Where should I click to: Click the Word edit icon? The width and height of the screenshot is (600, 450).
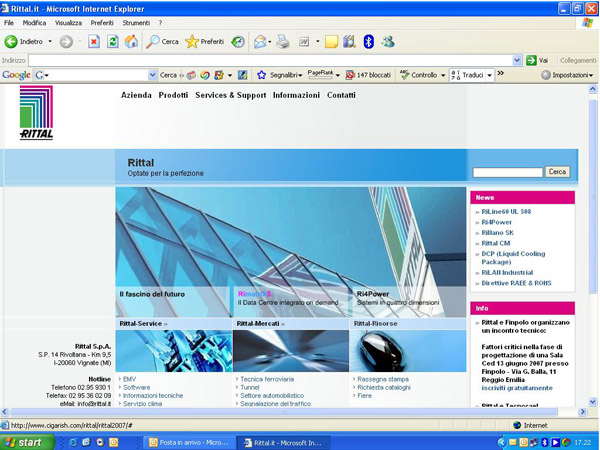click(304, 41)
